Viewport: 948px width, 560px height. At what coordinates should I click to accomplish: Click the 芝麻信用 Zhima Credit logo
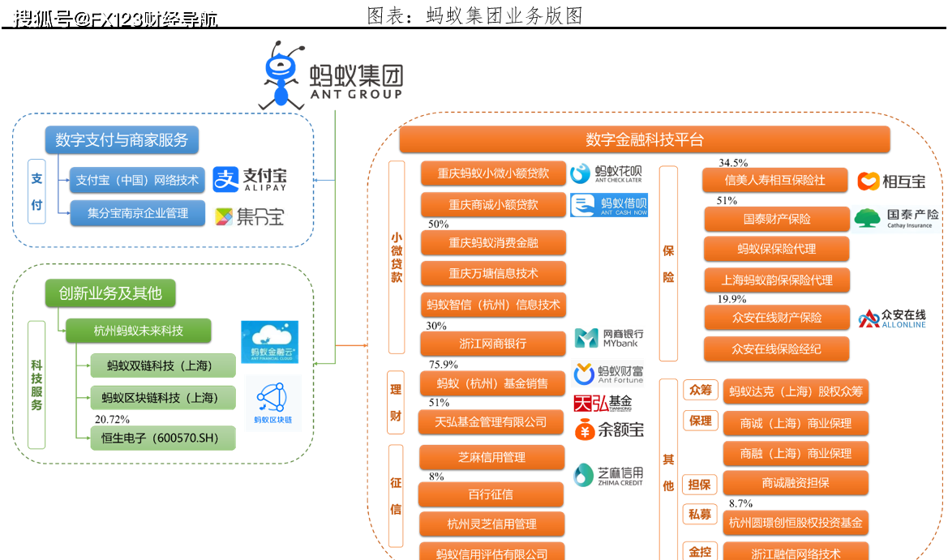(x=608, y=476)
